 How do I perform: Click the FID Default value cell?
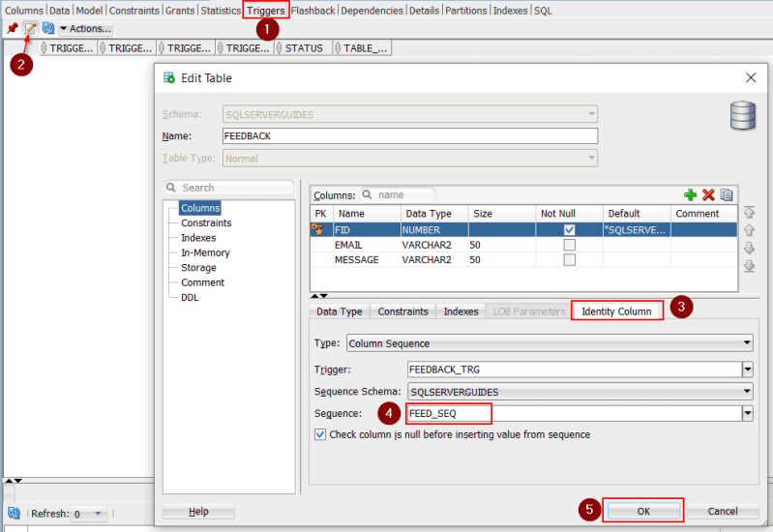[x=637, y=230]
